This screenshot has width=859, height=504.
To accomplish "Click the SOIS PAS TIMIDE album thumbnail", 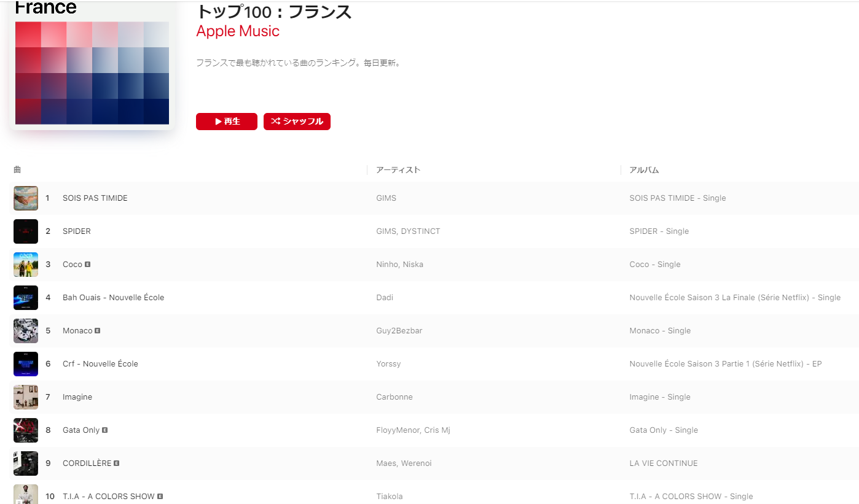I will coord(26,198).
